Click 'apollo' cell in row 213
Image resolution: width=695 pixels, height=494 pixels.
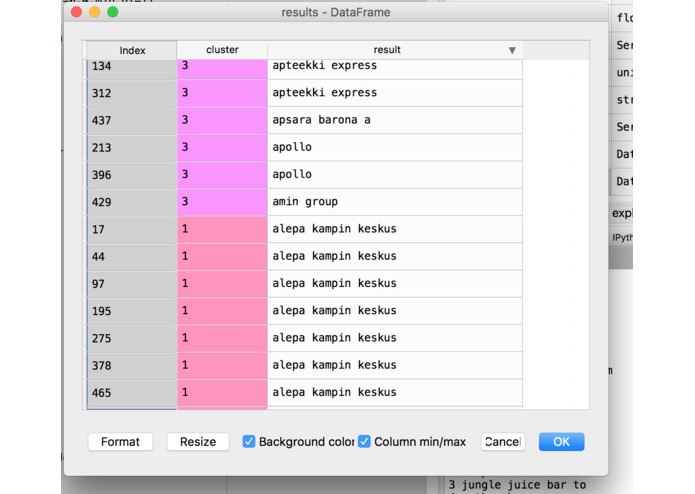[x=395, y=148]
